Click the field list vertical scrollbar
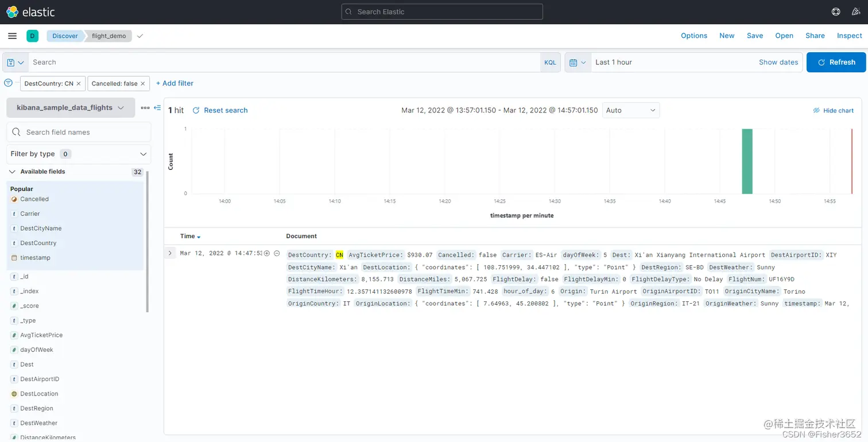Viewport: 868px width, 442px height. pyautogui.click(x=147, y=241)
